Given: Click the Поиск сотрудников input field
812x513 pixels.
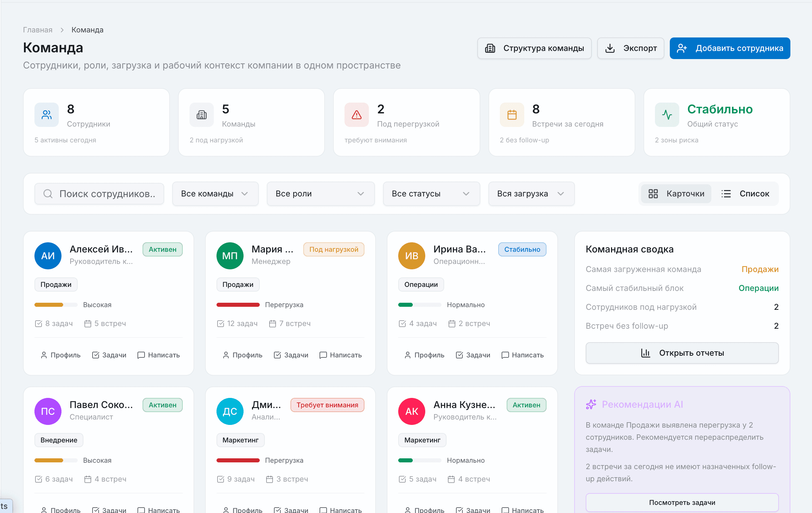Looking at the screenshot, I should click(101, 193).
